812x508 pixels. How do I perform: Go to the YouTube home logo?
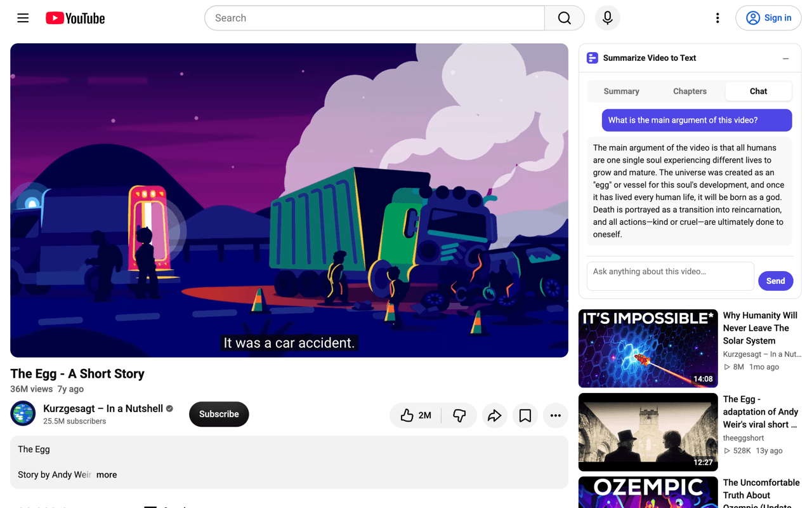pos(75,18)
